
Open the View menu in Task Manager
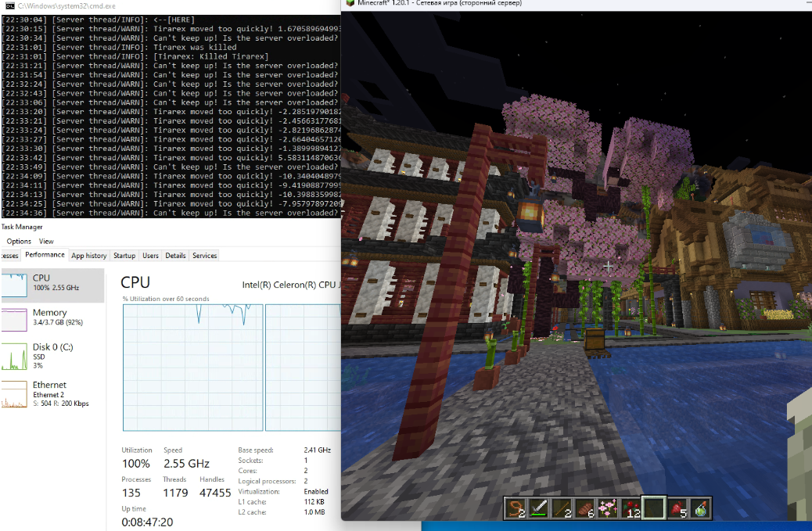pyautogui.click(x=46, y=241)
